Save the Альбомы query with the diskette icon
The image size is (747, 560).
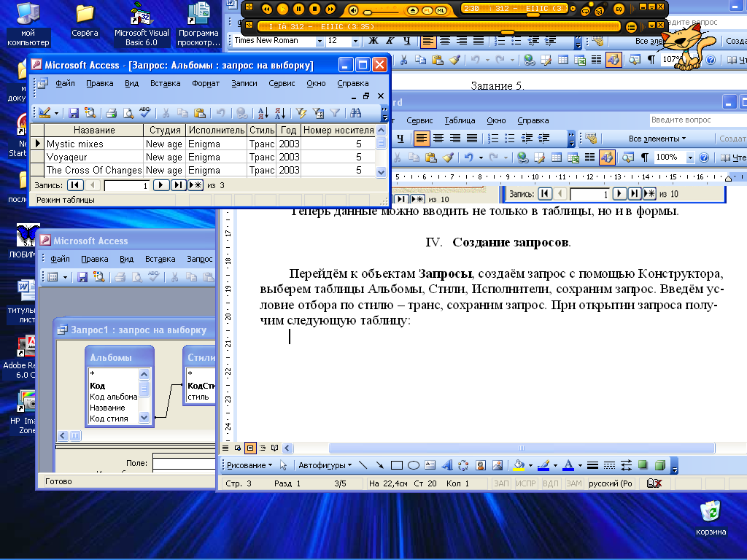(74, 113)
